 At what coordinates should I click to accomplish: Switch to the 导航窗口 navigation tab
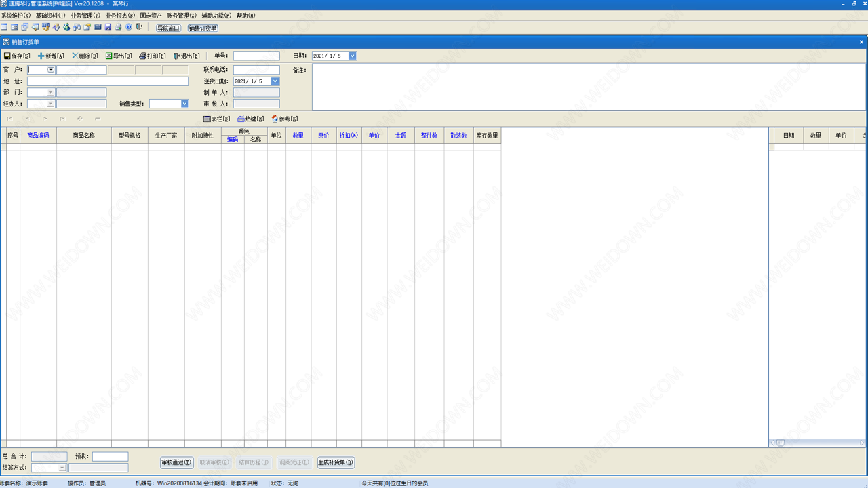(169, 28)
